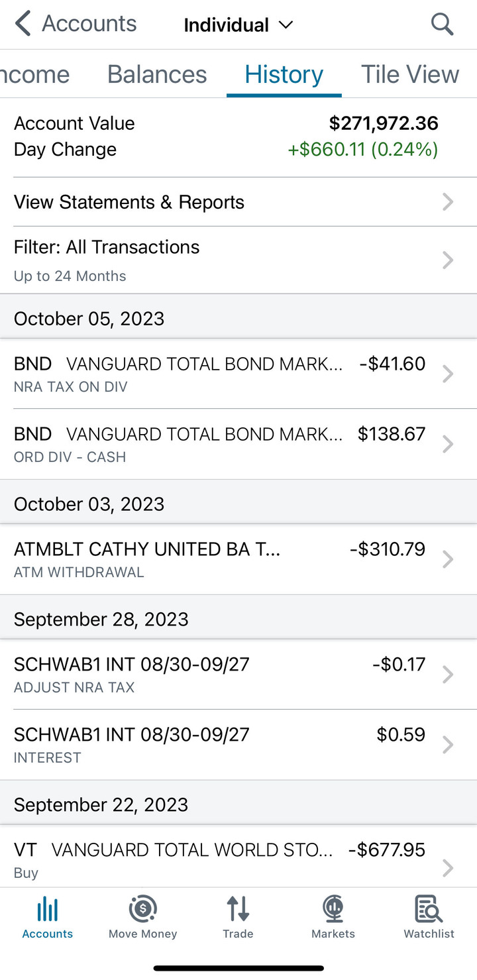Switch to the Tile View tab
The width and height of the screenshot is (477, 980).
[x=410, y=74]
